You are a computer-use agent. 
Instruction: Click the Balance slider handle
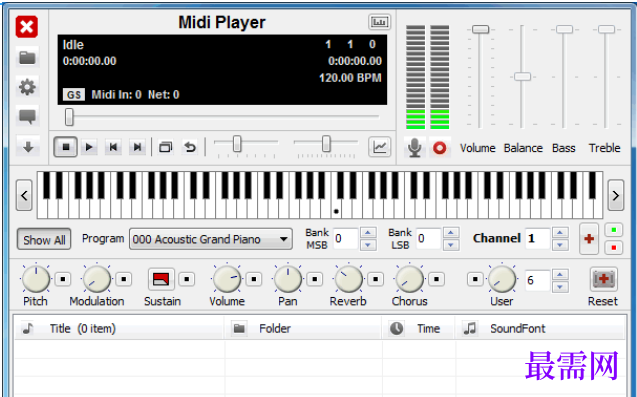(522, 76)
